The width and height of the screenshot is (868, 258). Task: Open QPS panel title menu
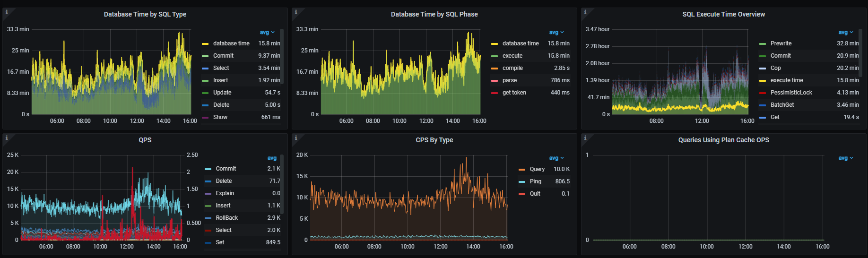[x=145, y=140]
